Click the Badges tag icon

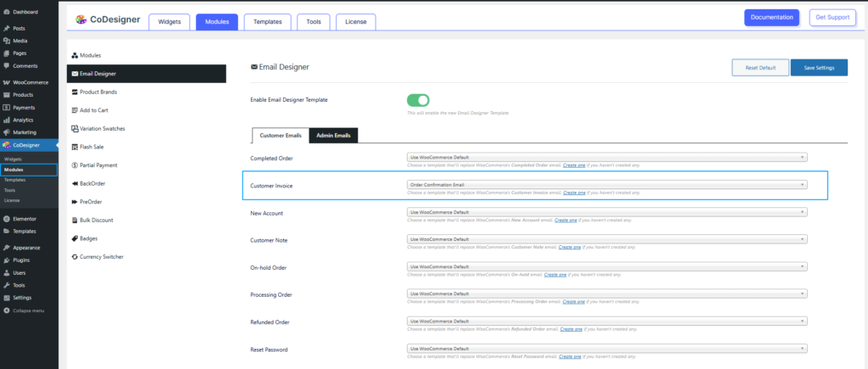tap(75, 238)
